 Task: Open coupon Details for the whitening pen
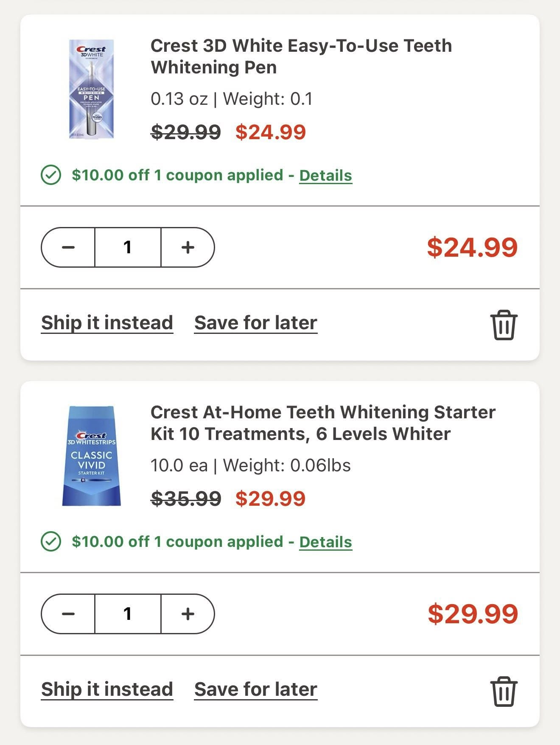click(325, 175)
